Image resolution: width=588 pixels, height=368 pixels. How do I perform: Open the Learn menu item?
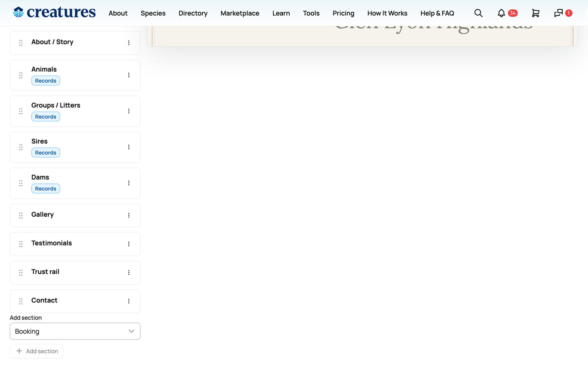coord(281,13)
